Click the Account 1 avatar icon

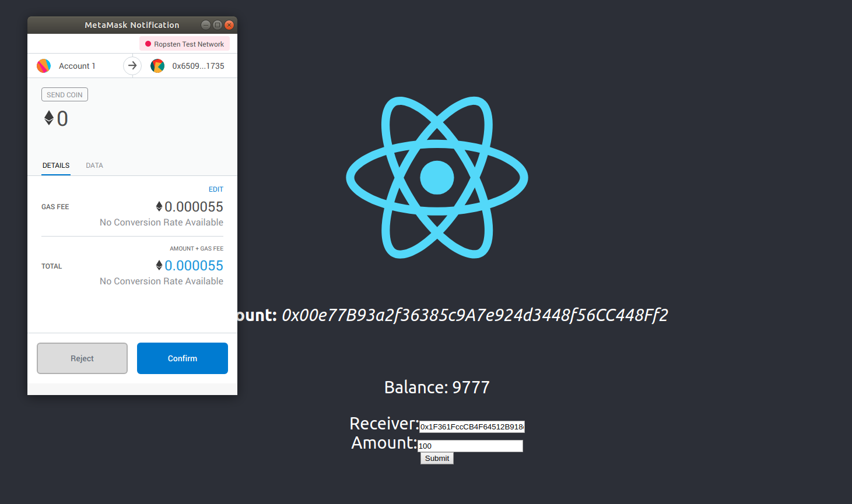pos(44,66)
